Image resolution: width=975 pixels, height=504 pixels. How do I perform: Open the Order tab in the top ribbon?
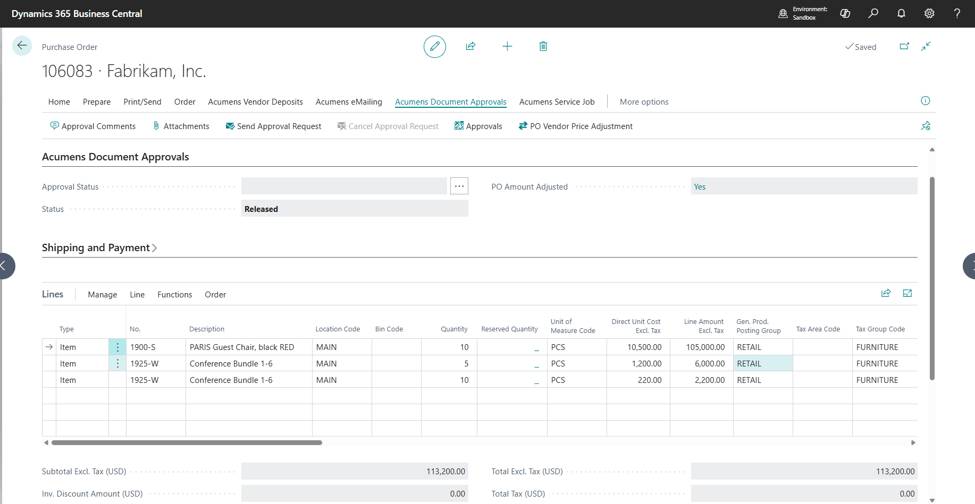pyautogui.click(x=185, y=102)
